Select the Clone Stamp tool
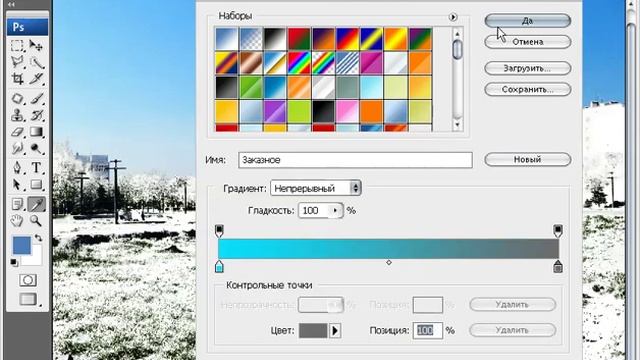Viewport: 640px width, 360px height. click(17, 115)
